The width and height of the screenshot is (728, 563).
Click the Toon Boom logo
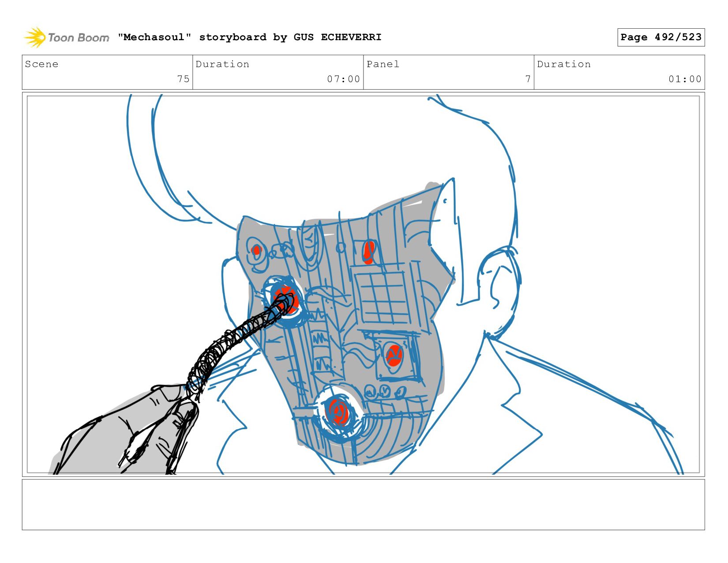coord(66,38)
